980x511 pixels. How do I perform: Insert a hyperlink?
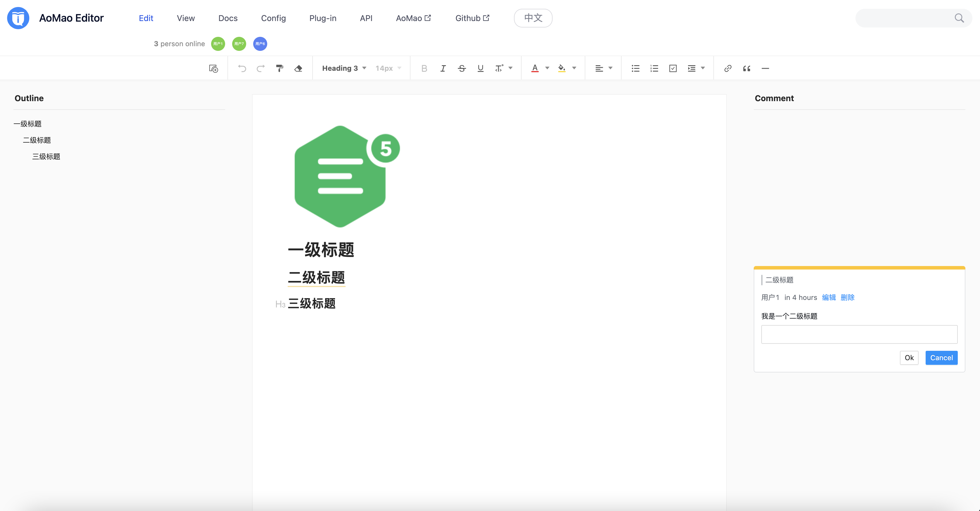728,68
